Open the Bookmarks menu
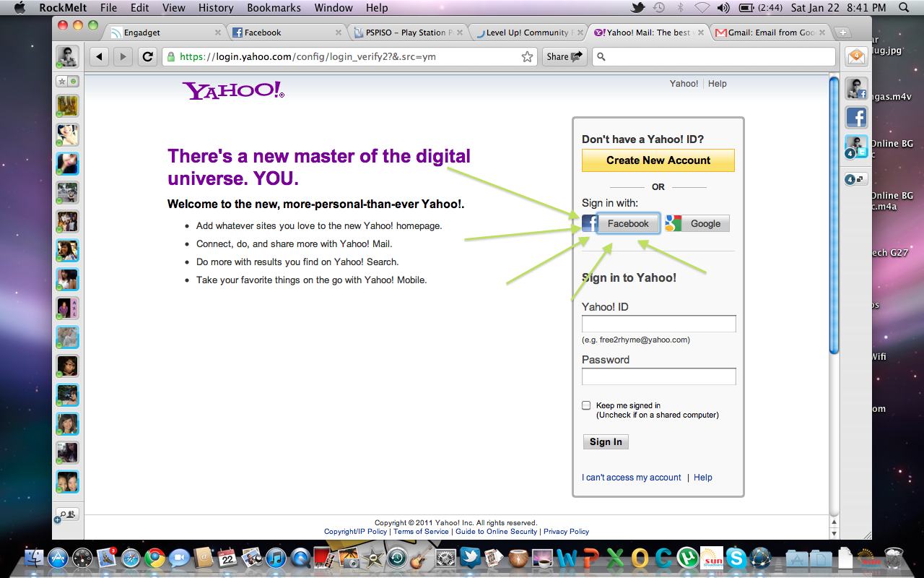Viewport: 924px width, 578px height. [274, 8]
